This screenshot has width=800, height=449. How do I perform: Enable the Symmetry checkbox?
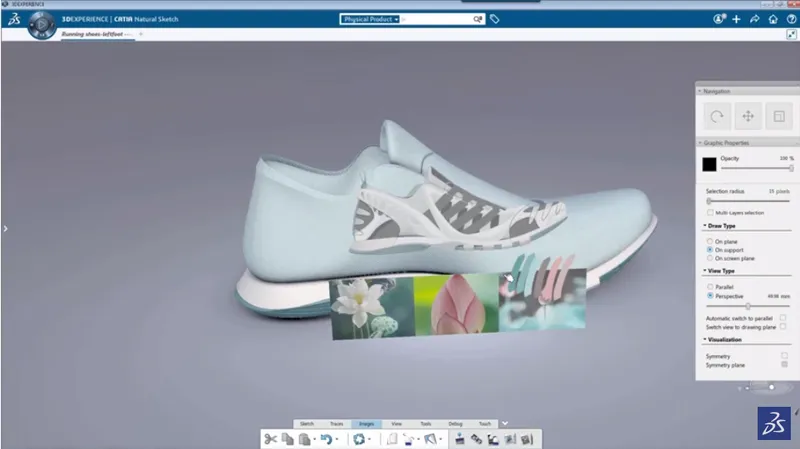(784, 356)
